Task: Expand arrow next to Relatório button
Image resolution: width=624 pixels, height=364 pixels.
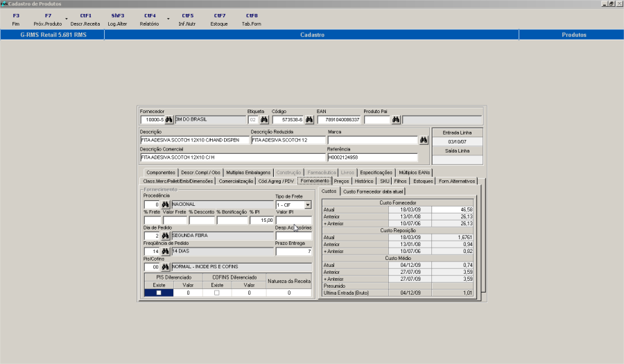Action: pos(168,19)
